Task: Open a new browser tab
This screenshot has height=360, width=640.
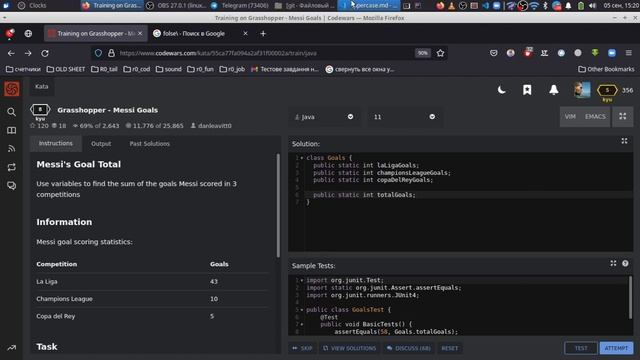Action: [x=263, y=33]
